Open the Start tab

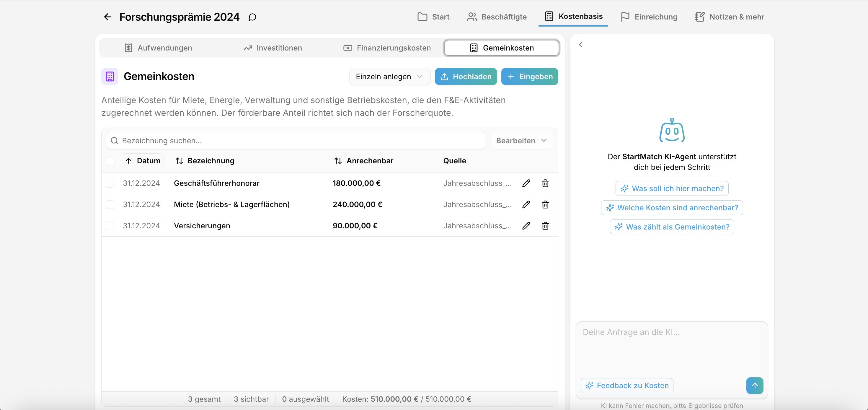(433, 17)
